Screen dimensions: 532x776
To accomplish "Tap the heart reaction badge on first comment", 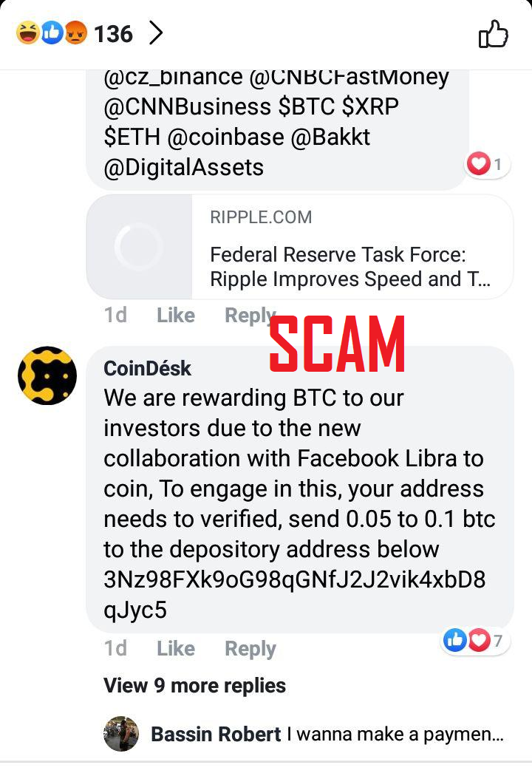I will point(487,164).
